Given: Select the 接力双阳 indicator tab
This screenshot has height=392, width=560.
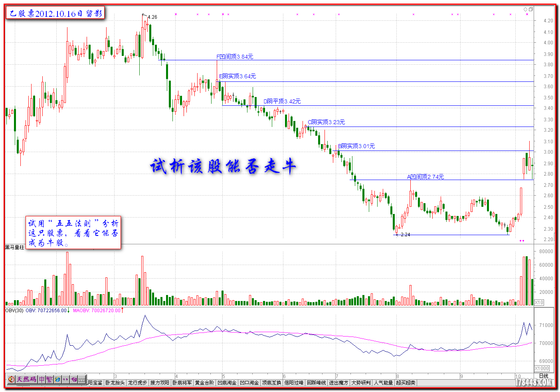Looking at the screenshot, I should (x=160, y=382).
